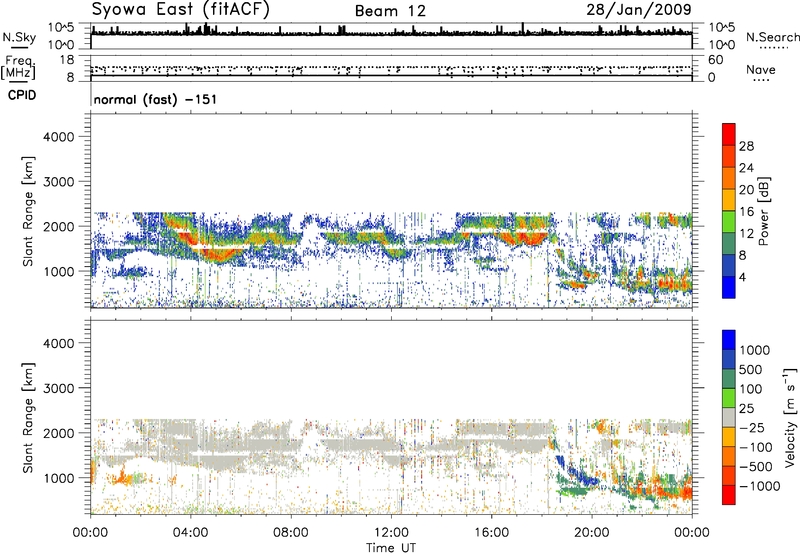The width and height of the screenshot is (800, 554).
Task: Click the 'Syowa East (fitACF)' title
Action: [180, 9]
